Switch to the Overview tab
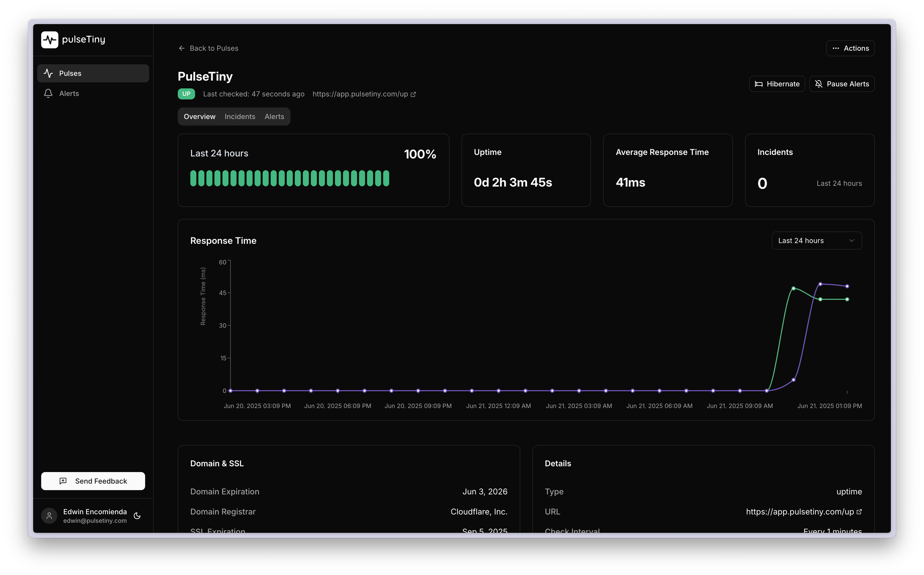924x575 pixels. point(200,116)
